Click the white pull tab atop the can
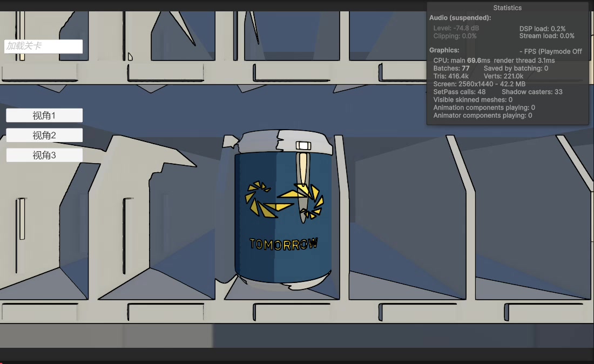This screenshot has height=364, width=594. click(x=303, y=145)
